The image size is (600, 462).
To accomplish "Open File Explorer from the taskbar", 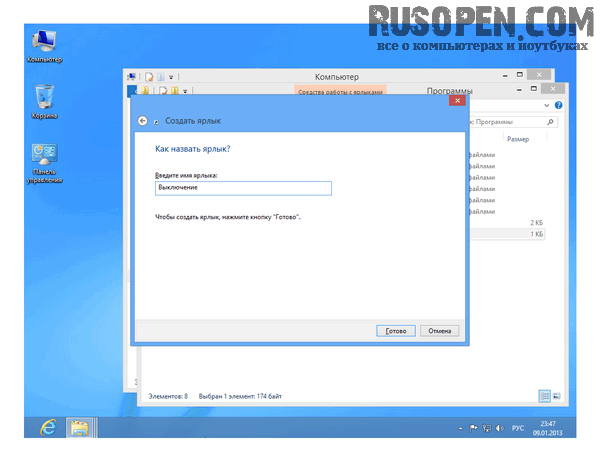I will click(80, 427).
